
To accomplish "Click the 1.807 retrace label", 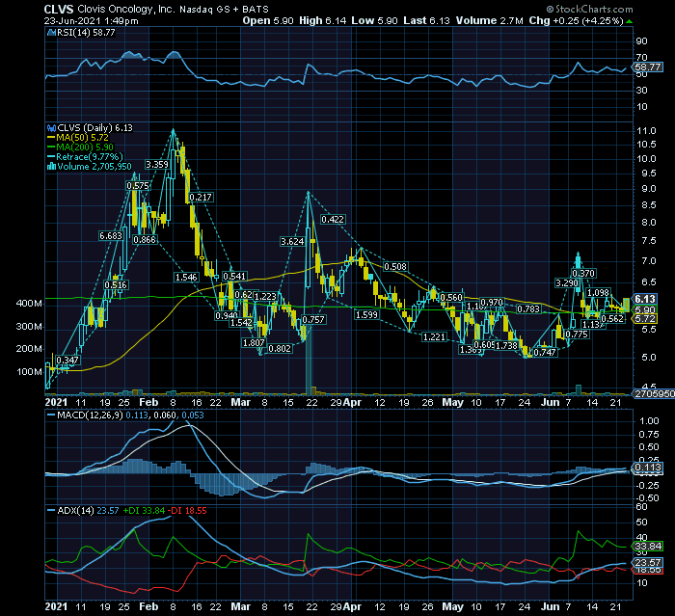I will coord(254,342).
